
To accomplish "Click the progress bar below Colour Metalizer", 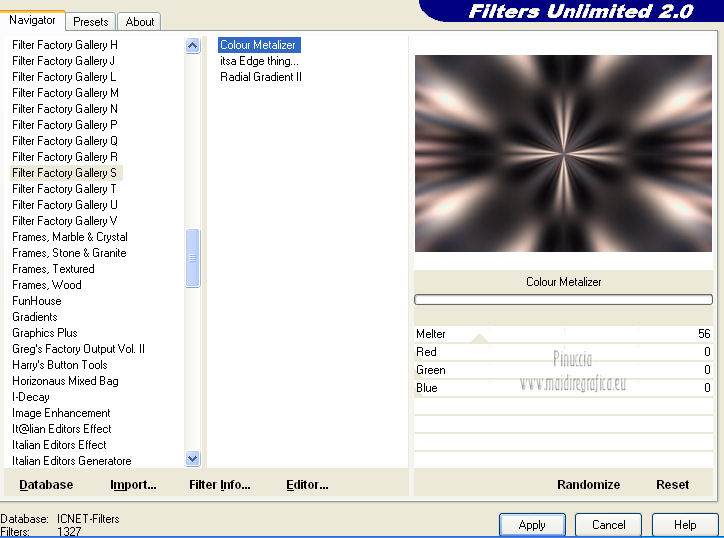I will [563, 300].
